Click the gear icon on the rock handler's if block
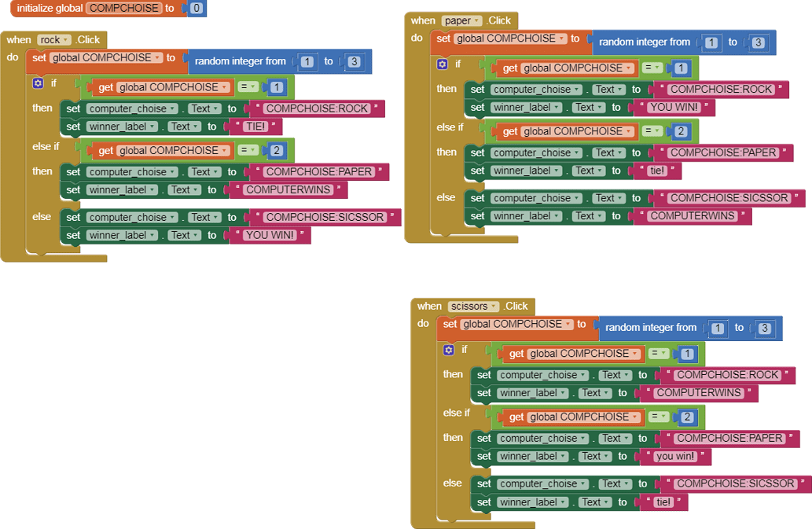The height and width of the screenshot is (529, 812). click(x=39, y=83)
